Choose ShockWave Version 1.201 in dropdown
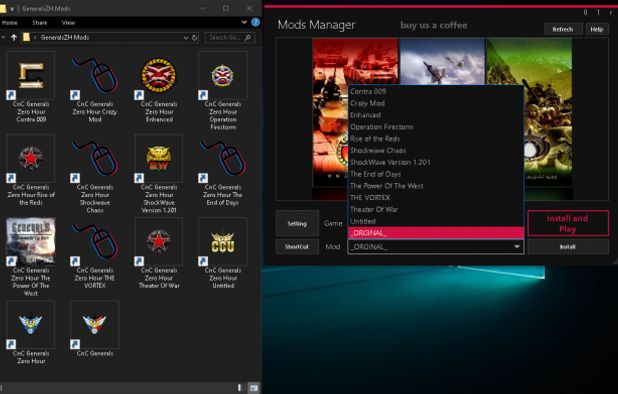The image size is (618, 394). pos(436,162)
